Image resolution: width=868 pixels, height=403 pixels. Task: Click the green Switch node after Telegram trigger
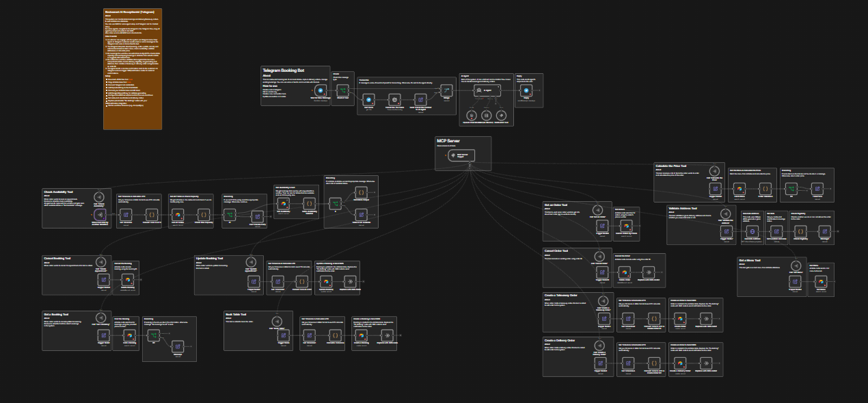click(x=343, y=90)
